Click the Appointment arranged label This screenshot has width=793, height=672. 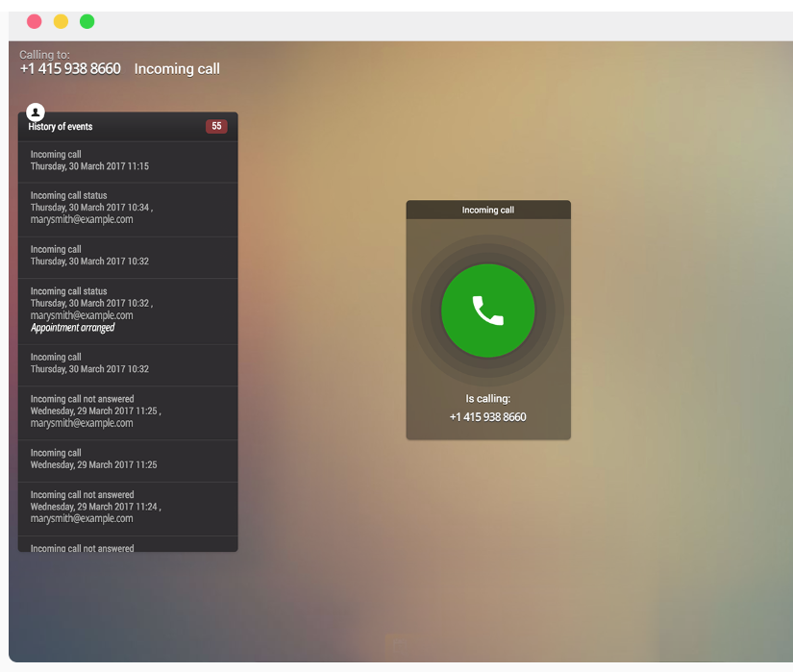click(x=73, y=328)
